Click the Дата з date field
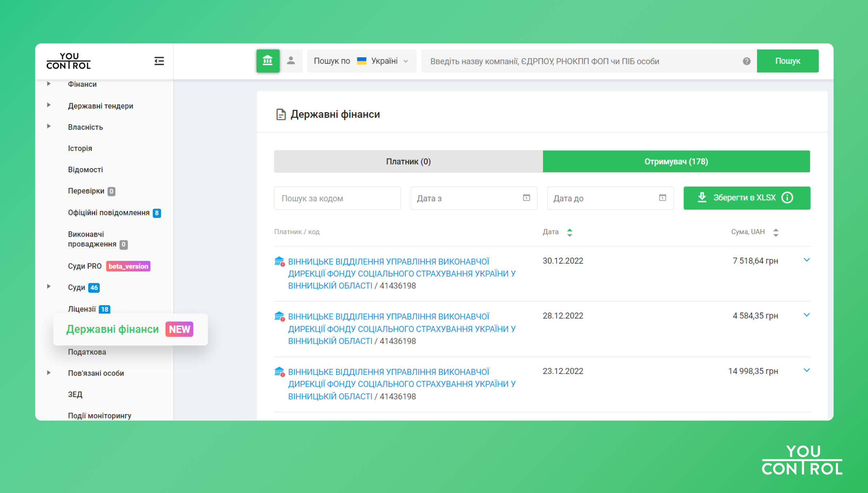 click(x=474, y=198)
